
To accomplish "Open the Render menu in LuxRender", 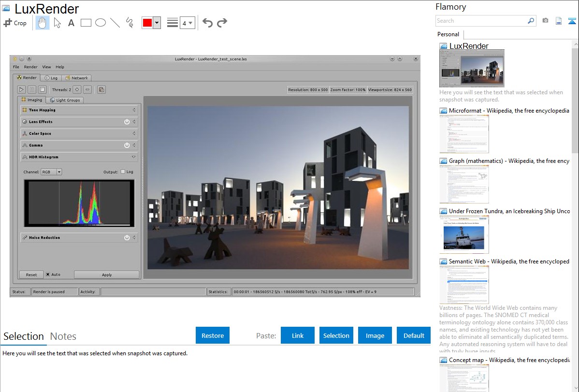I will 30,67.
